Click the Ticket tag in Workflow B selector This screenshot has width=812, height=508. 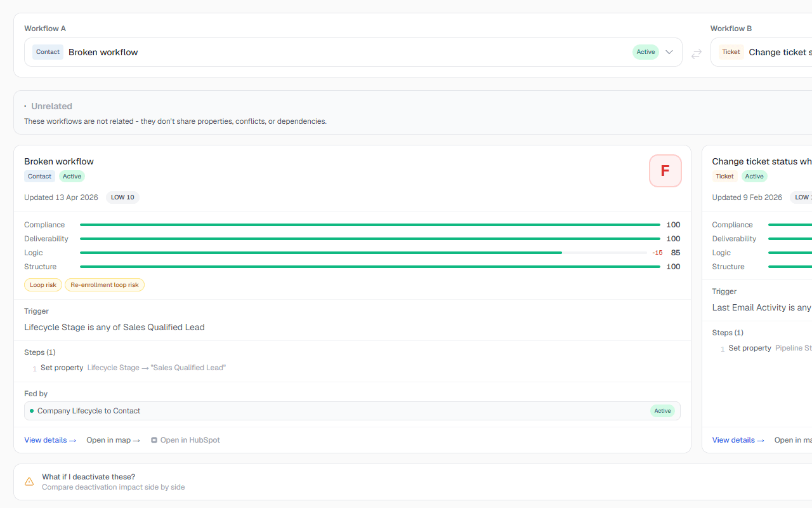[731, 52]
